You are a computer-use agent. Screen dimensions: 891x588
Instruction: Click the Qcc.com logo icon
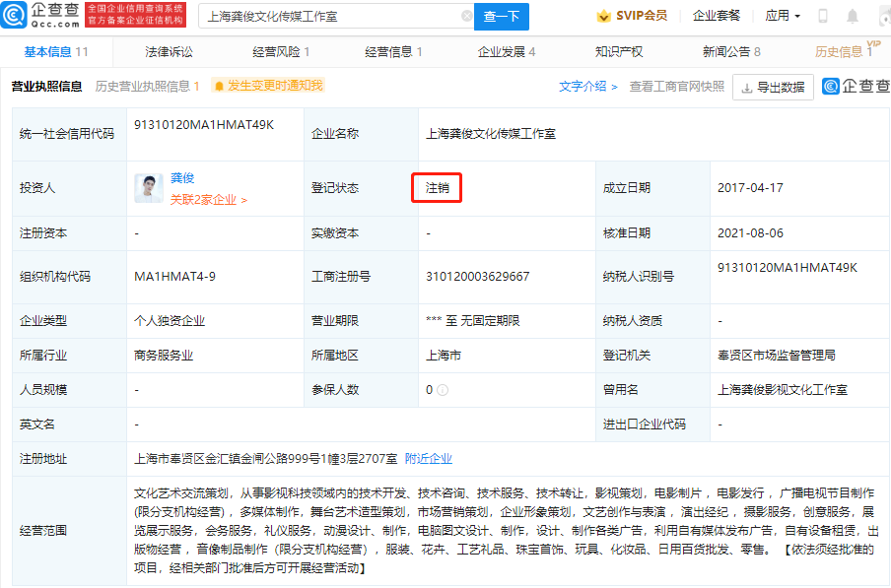14,16
